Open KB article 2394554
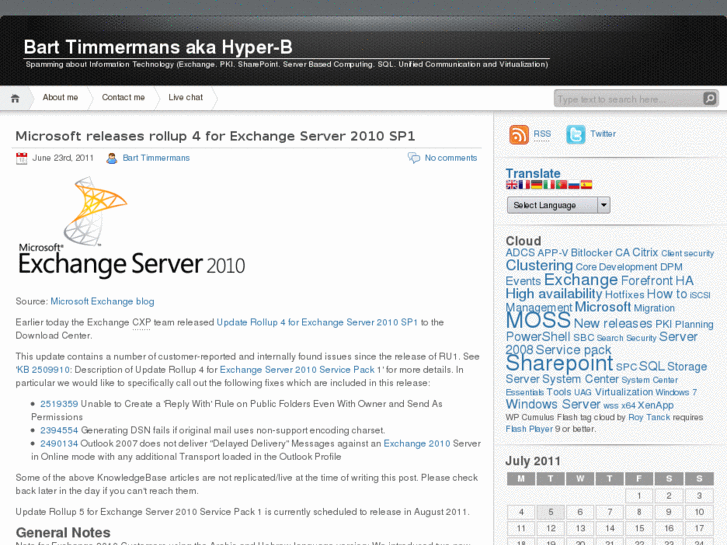727x545 pixels. (59, 430)
